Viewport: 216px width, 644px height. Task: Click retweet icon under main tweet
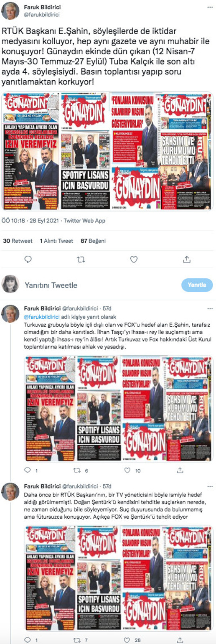(81, 260)
